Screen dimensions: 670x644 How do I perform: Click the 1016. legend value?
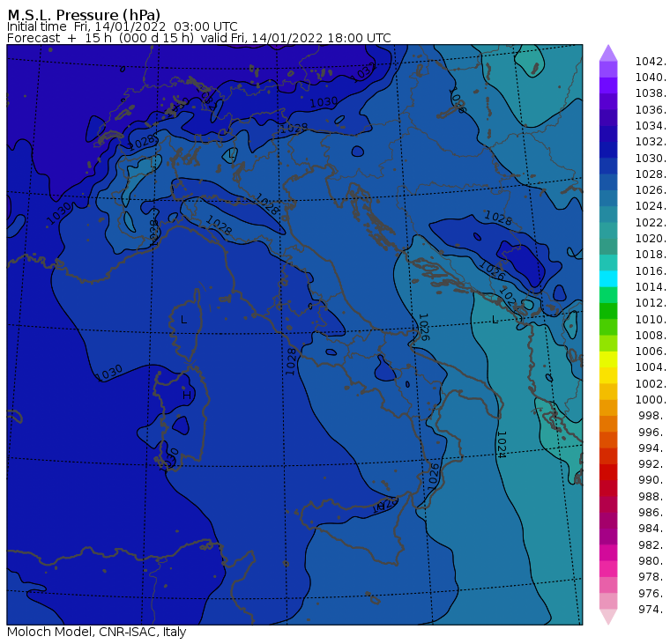point(651,270)
